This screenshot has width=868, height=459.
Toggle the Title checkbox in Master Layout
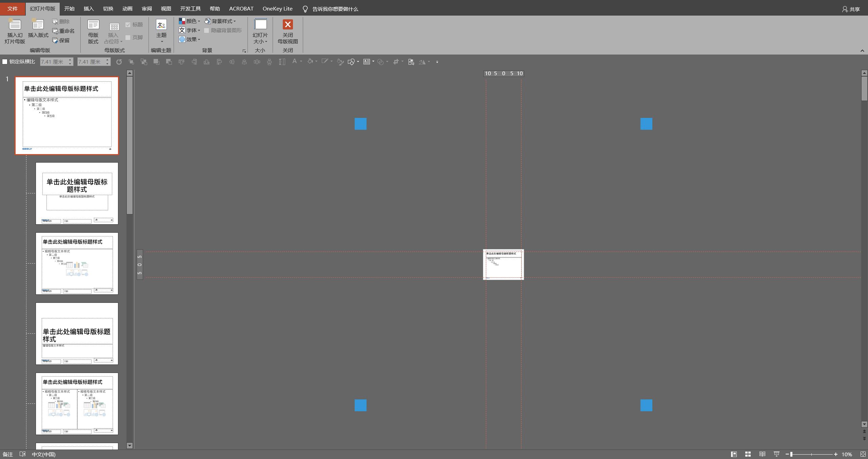click(128, 25)
